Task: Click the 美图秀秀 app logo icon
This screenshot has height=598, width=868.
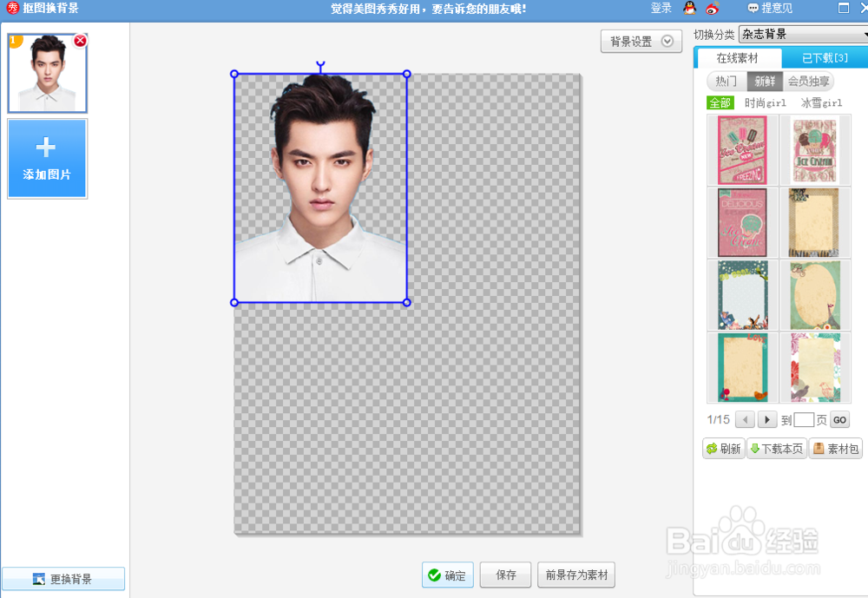Action: 12,9
